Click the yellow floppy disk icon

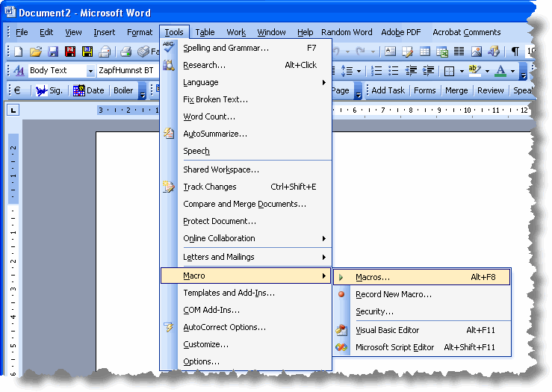click(x=87, y=52)
